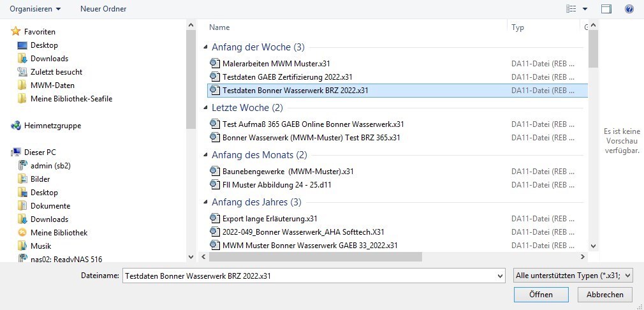Click the Meine Bibliothek icon under Dieser PC
Screen dimensions: 644x310
[22, 232]
